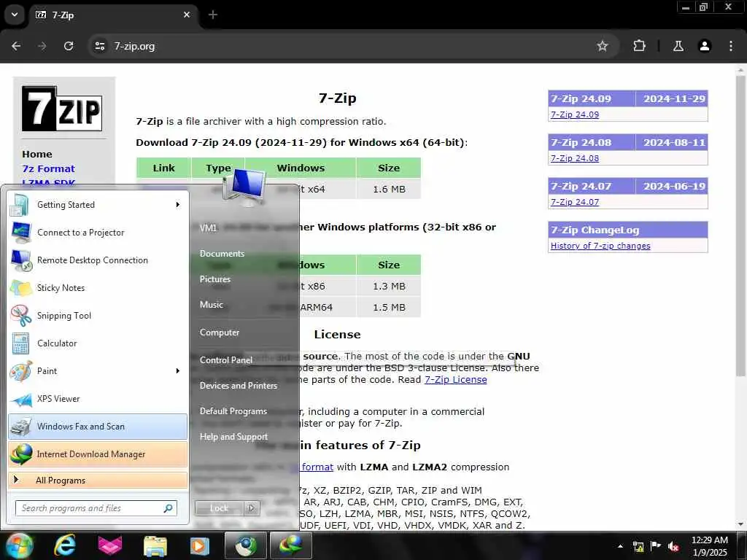Open Documents from Start menu

point(222,253)
